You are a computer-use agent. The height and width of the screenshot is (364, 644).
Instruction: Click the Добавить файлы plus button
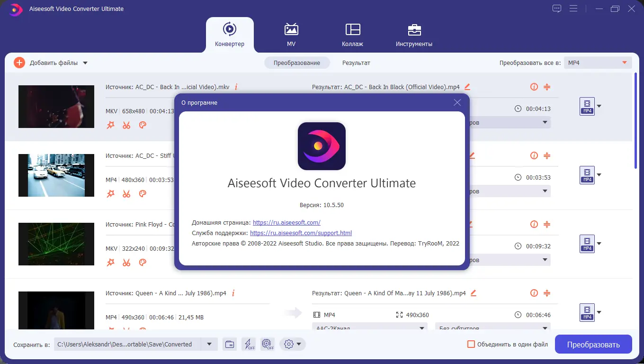[x=19, y=63]
